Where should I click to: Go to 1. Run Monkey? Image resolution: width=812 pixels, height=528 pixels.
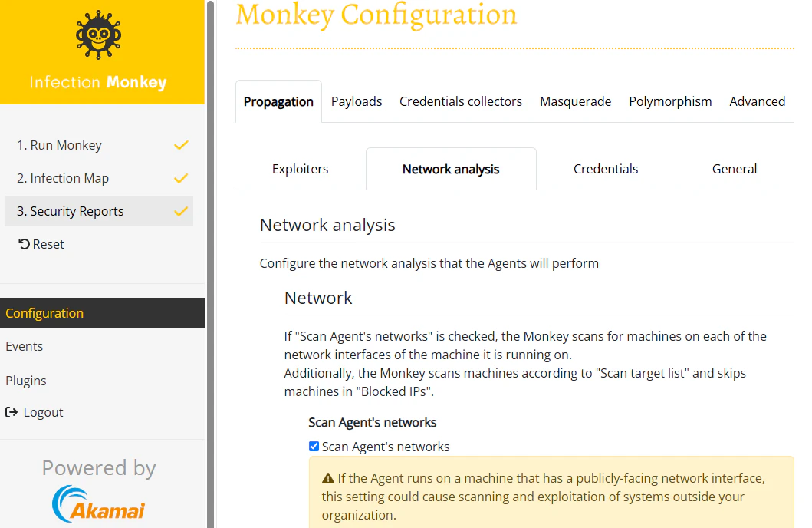[x=98, y=145]
